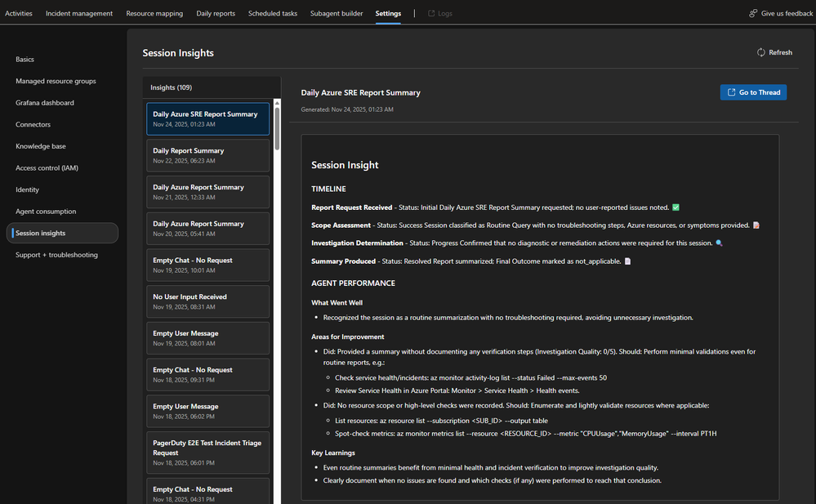The image size is (816, 504).
Task: Select Session insights sidebar item
Action: point(62,234)
